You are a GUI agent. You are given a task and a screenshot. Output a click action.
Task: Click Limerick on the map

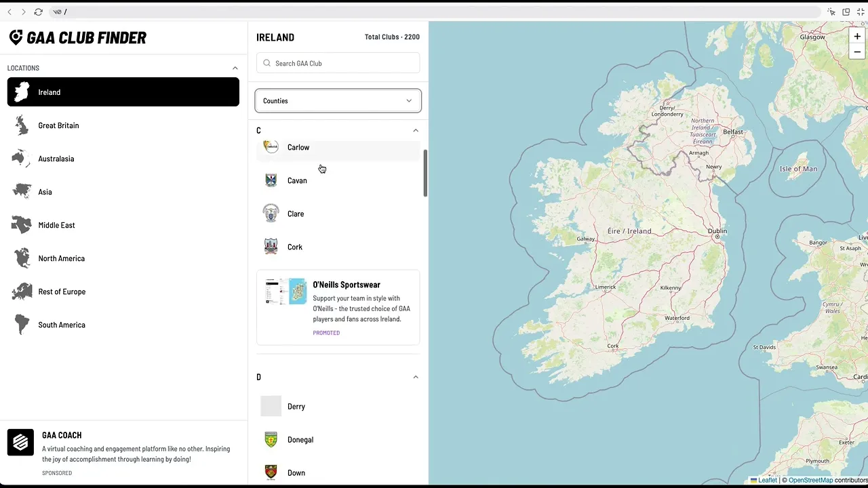coord(606,287)
